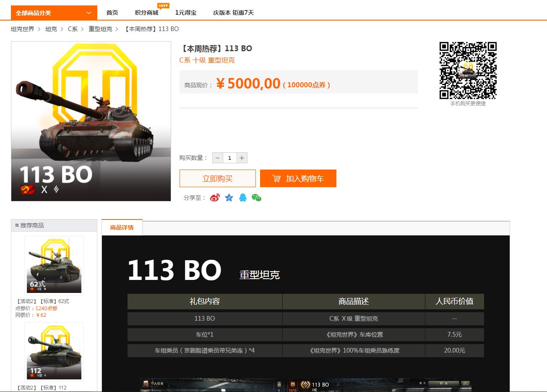Screen dimensions: 547x392
Task: Open 积分商城 in the navigation
Action: point(147,13)
